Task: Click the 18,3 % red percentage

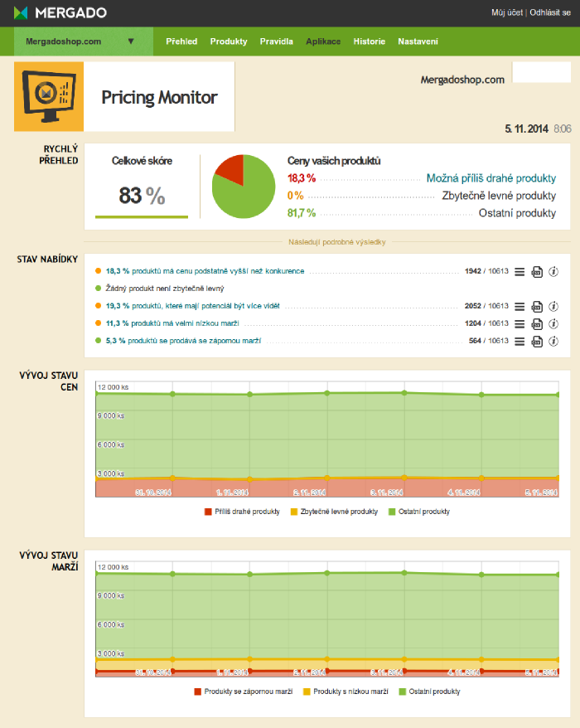Action: 302,178
